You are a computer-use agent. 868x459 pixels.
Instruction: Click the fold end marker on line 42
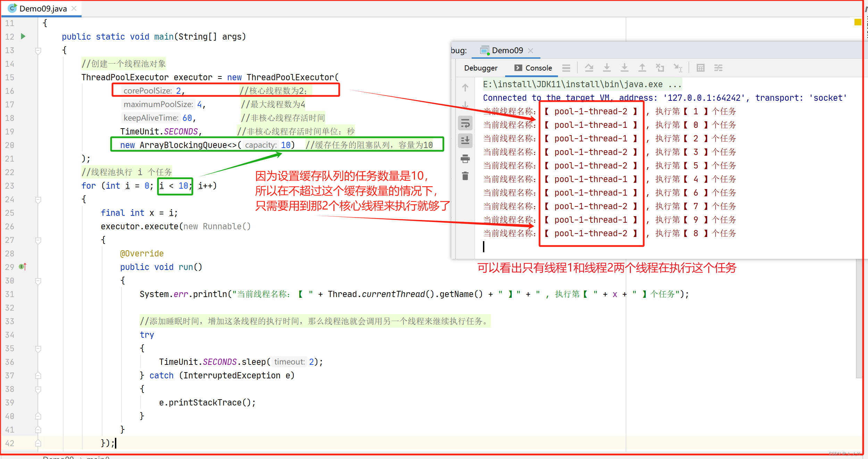tap(38, 443)
